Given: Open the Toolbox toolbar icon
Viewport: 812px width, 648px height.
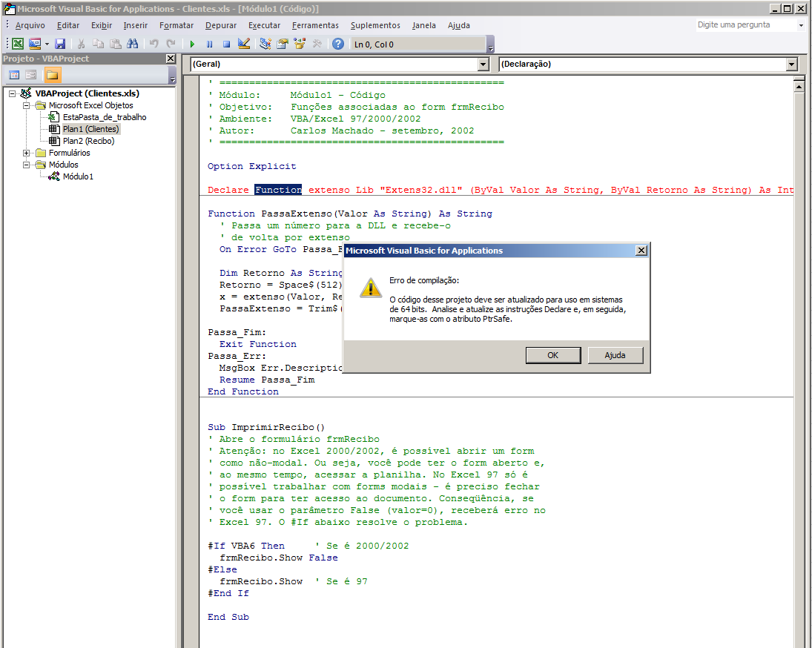Looking at the screenshot, I should pyautogui.click(x=317, y=44).
